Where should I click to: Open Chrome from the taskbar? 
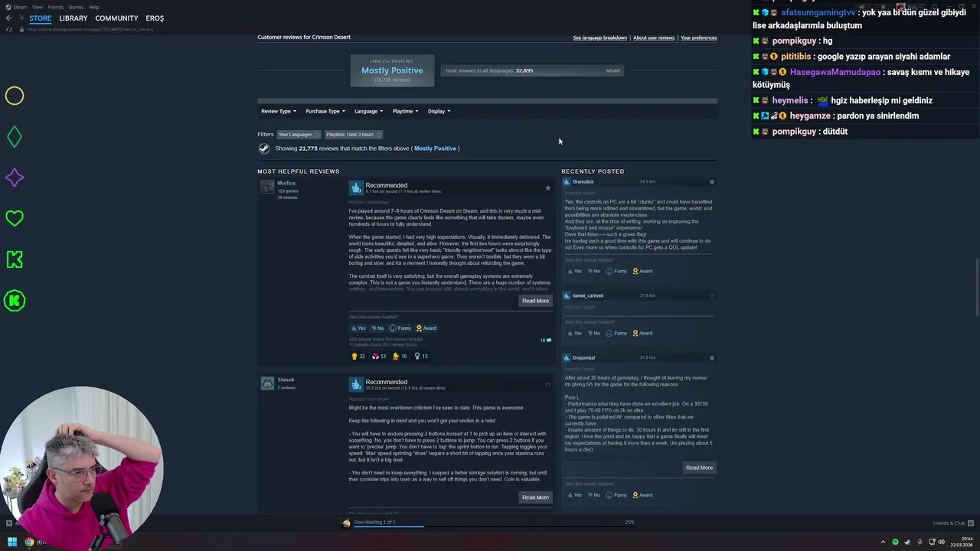(29, 542)
